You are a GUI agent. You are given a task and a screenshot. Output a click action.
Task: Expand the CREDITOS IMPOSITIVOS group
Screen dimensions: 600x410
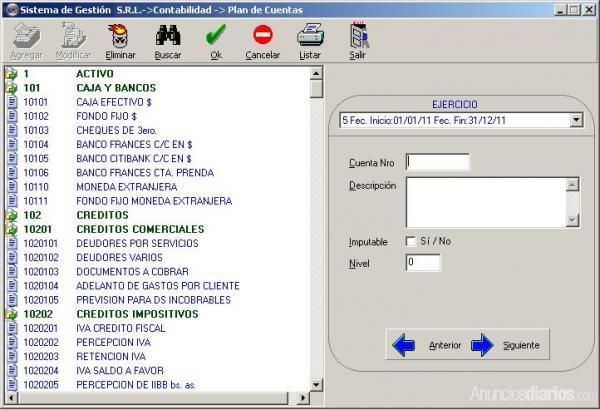(x=11, y=314)
